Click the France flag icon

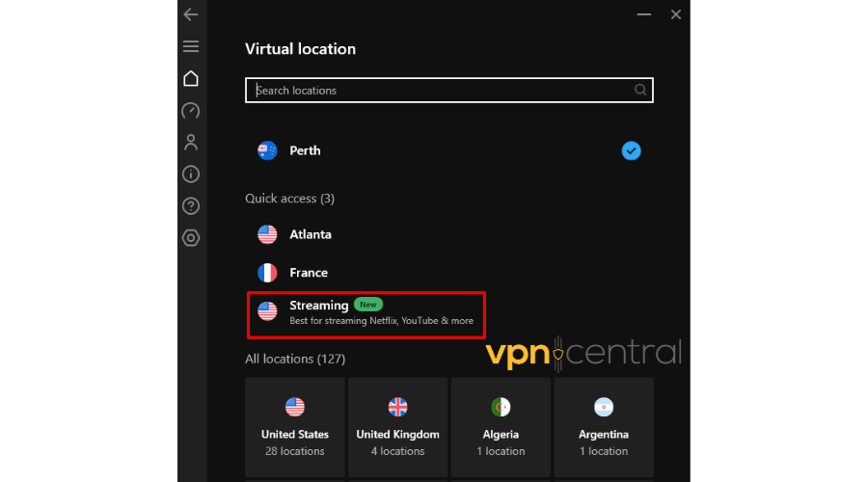tap(267, 273)
